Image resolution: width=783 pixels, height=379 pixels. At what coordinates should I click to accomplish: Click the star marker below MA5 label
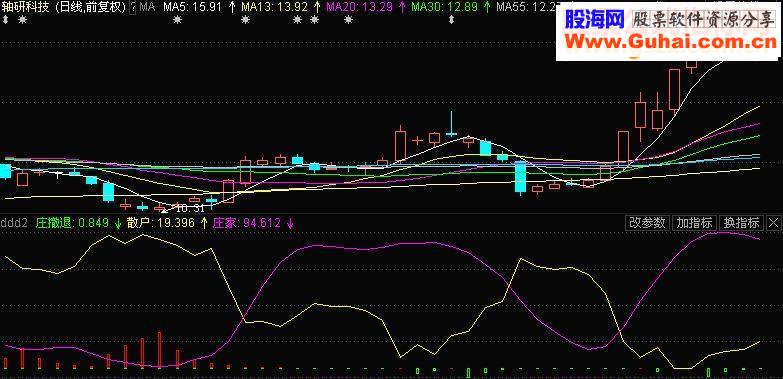click(x=178, y=20)
